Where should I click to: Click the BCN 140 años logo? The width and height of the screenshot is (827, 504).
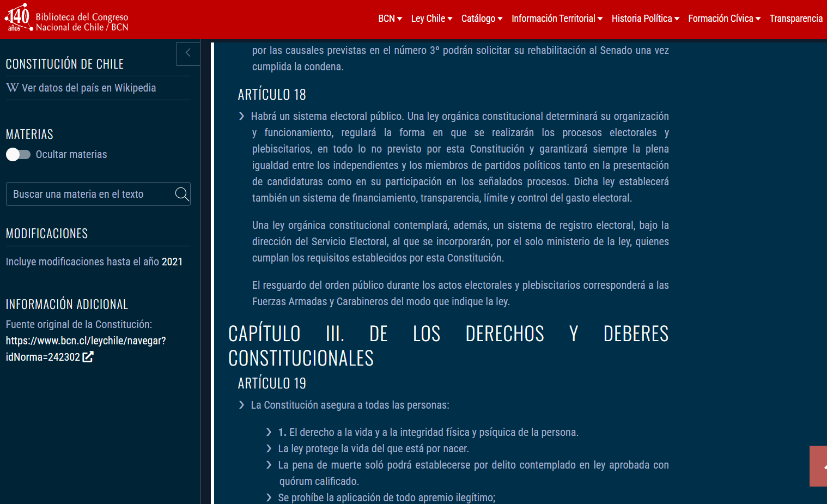(19, 18)
